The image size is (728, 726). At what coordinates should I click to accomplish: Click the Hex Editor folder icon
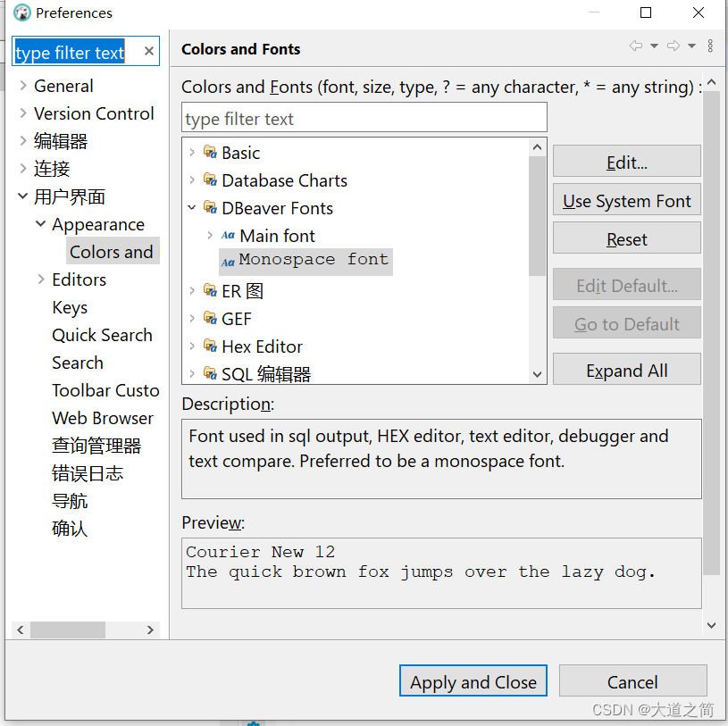(x=210, y=346)
